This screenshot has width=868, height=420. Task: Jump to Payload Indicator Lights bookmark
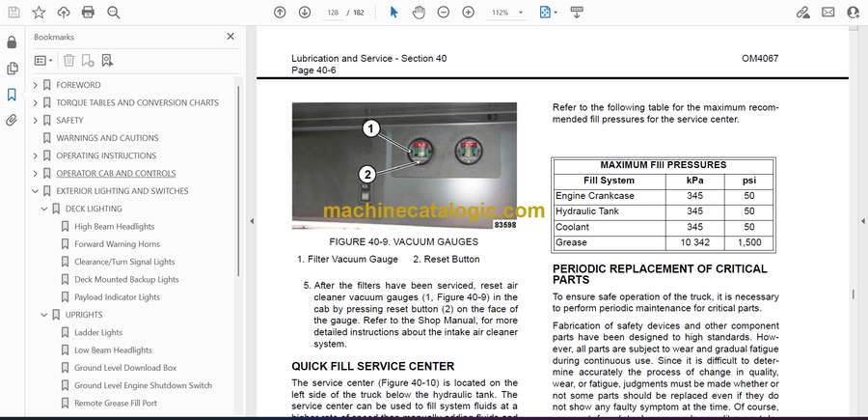point(117,297)
